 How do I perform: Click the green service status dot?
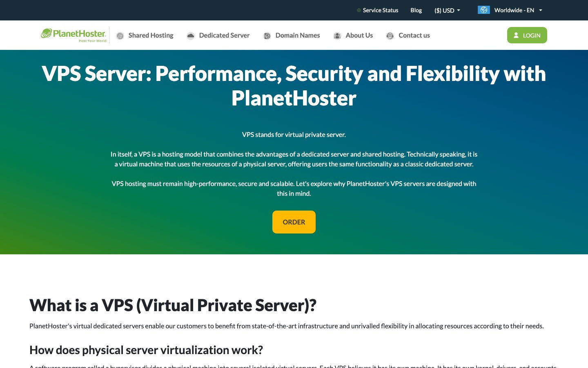point(359,10)
